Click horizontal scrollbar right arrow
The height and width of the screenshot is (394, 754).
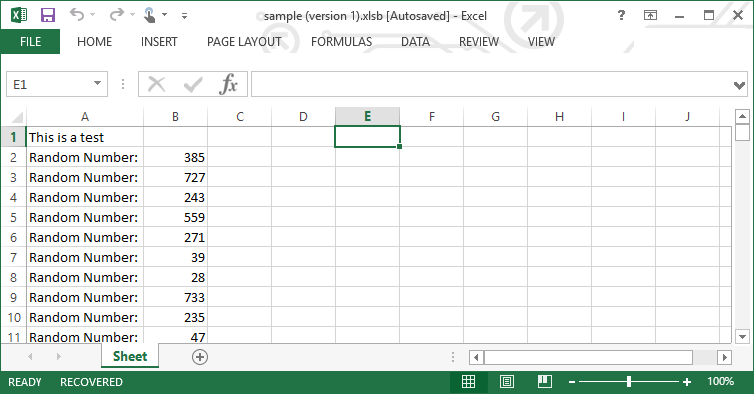click(725, 357)
